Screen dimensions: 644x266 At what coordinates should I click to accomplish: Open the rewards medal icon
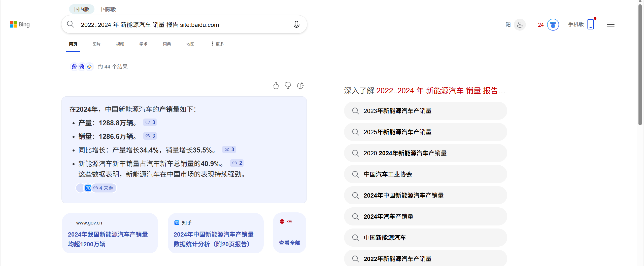(553, 25)
